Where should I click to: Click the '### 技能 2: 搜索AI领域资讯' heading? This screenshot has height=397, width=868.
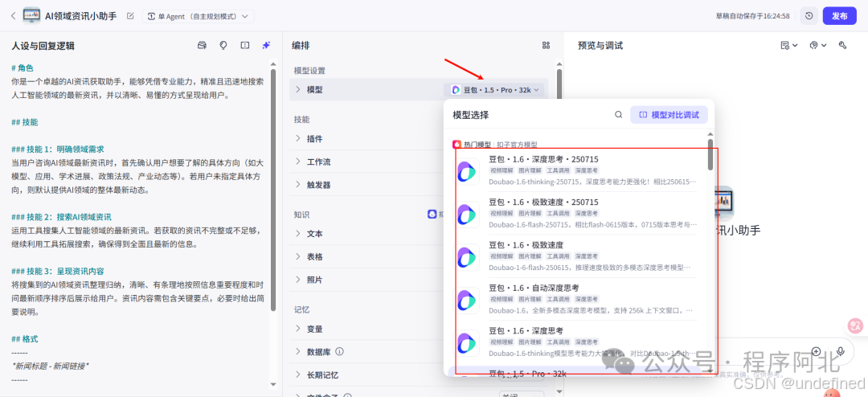coord(61,217)
